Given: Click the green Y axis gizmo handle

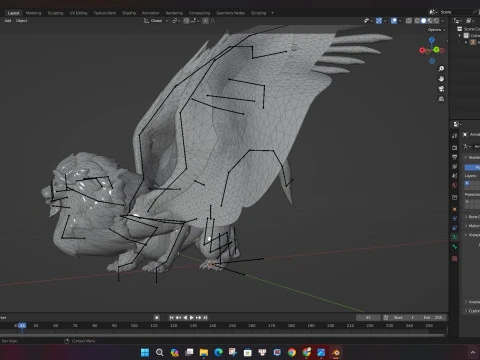Looking at the screenshot, I should (x=436, y=50).
